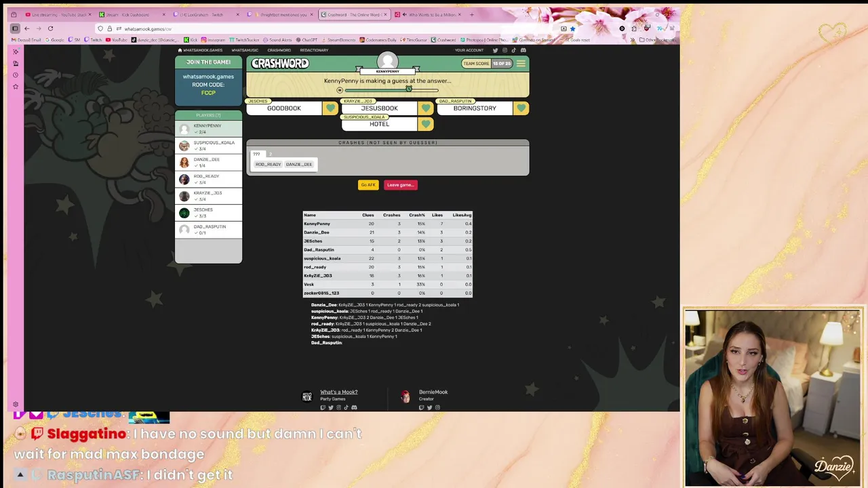This screenshot has width=868, height=488.
Task: Open the TikTok icon in the top nav
Action: tap(513, 50)
